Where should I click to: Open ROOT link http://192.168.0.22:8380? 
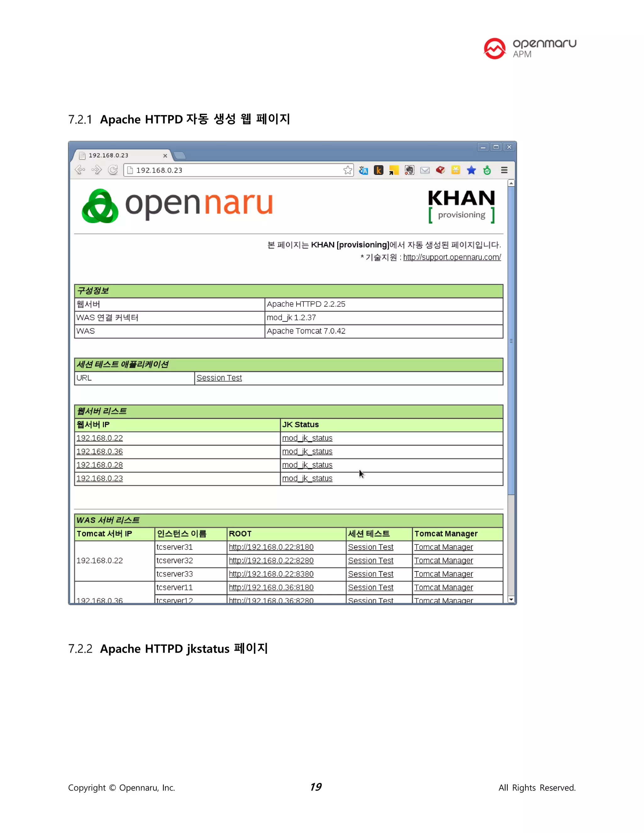click(271, 574)
